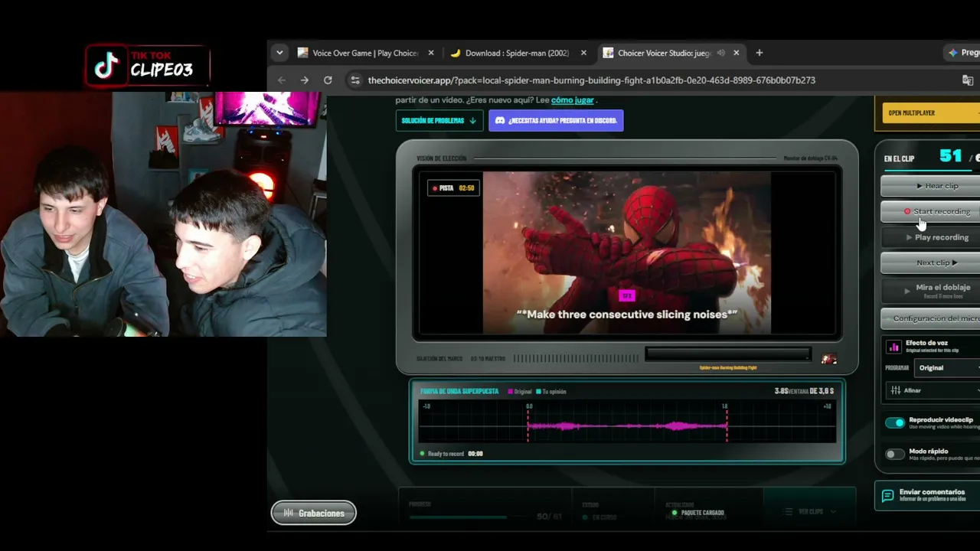Advance with Next clip button
This screenshot has width=980, height=551.
[x=930, y=262]
